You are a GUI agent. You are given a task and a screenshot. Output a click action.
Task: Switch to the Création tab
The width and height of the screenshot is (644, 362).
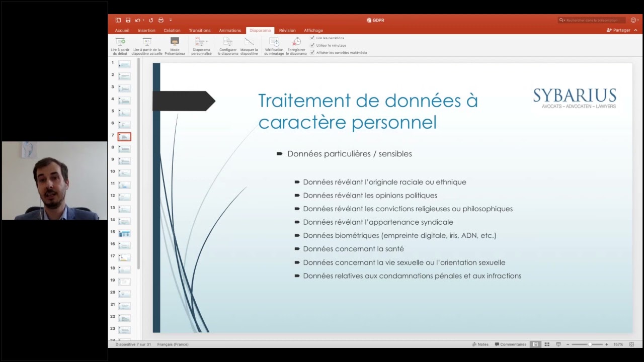pos(172,30)
